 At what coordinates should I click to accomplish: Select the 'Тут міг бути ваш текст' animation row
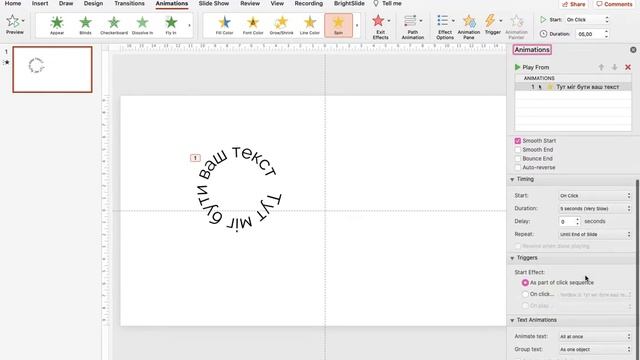(x=573, y=87)
